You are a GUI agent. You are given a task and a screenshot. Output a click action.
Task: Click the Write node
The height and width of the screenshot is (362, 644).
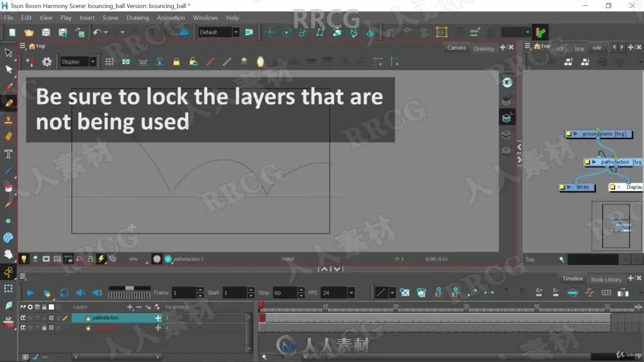click(577, 187)
